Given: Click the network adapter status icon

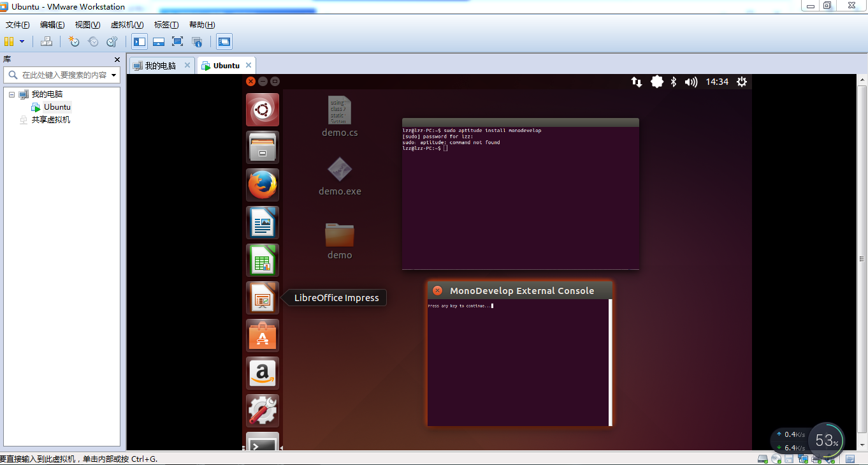Looking at the screenshot, I should pyautogui.click(x=802, y=459).
